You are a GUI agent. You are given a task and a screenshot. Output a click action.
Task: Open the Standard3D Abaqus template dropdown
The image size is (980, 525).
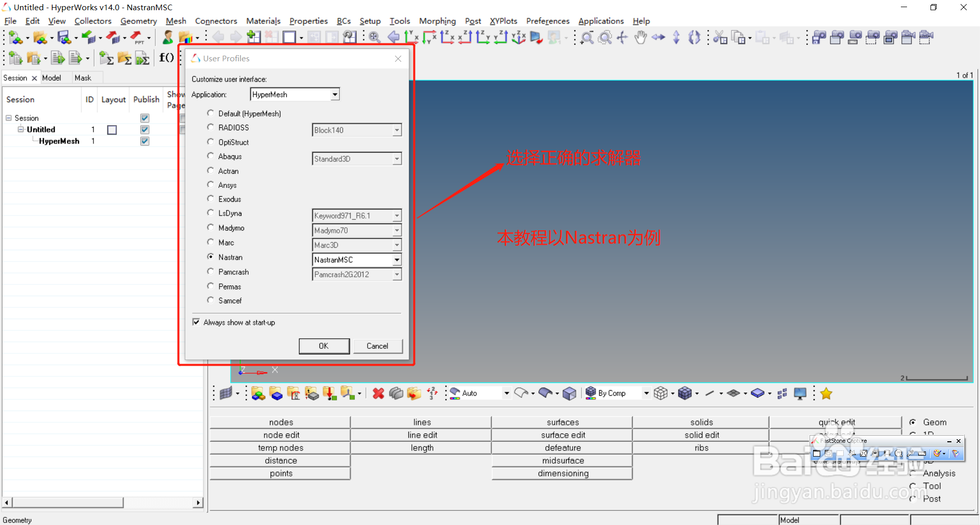pyautogui.click(x=357, y=159)
